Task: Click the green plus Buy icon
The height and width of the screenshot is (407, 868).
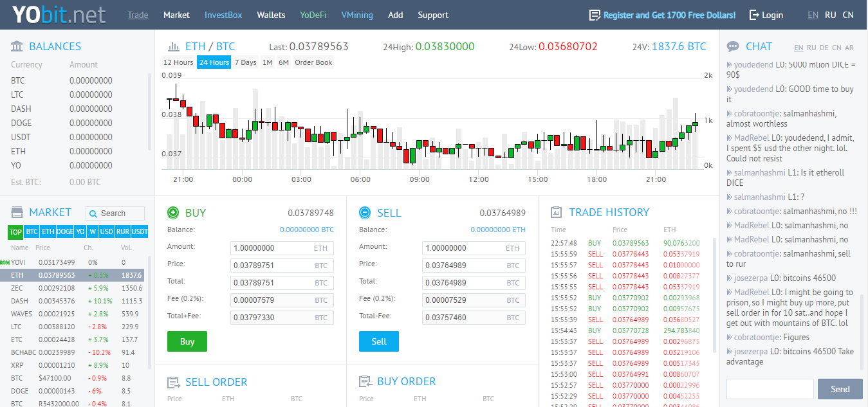Action: [173, 213]
